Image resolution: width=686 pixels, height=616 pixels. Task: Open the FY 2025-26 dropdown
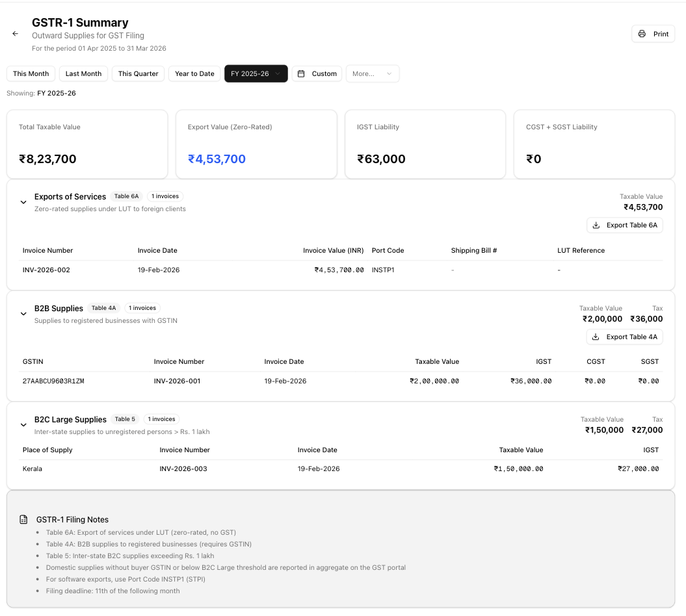pos(256,74)
